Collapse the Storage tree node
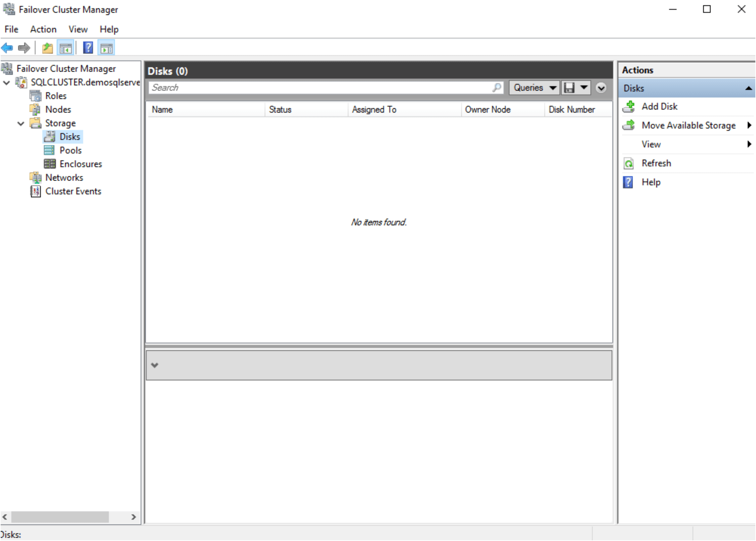This screenshot has height=541, width=756. tap(20, 123)
